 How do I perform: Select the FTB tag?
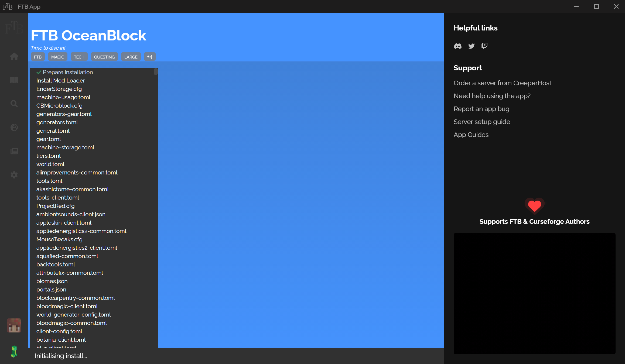click(x=37, y=57)
